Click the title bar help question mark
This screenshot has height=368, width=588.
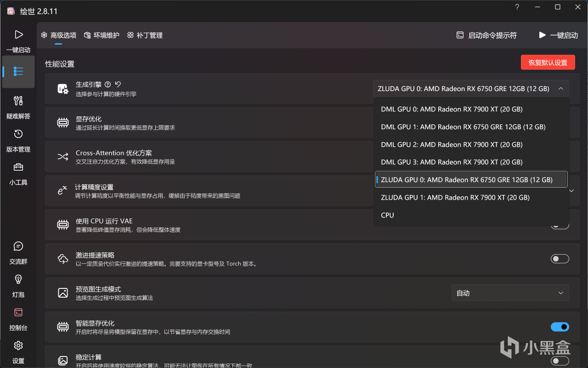(x=517, y=7)
